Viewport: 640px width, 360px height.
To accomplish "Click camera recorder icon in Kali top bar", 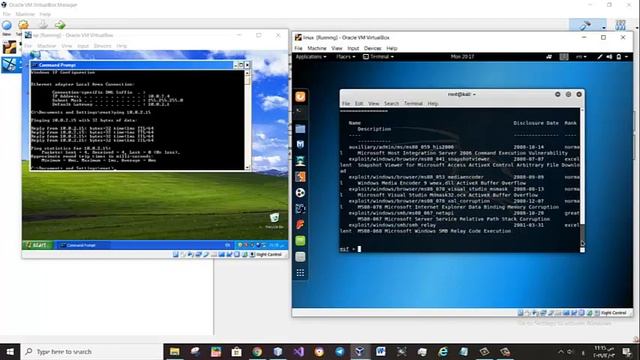I will point(549,57).
